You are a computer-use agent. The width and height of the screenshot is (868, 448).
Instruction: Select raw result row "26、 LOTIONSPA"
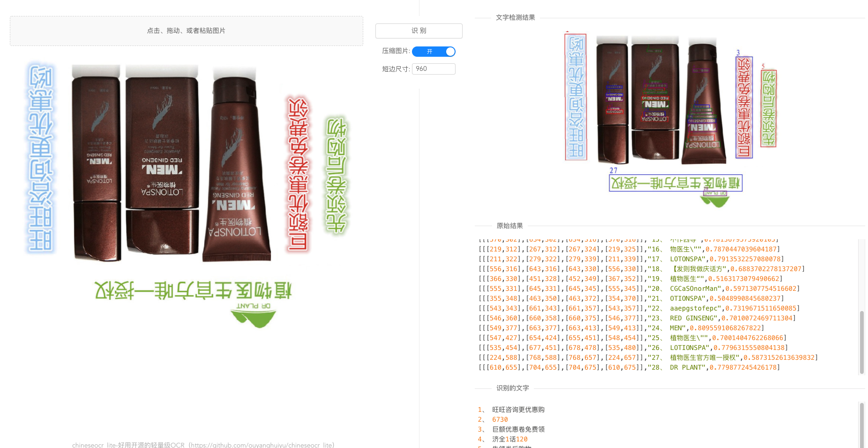coord(633,348)
